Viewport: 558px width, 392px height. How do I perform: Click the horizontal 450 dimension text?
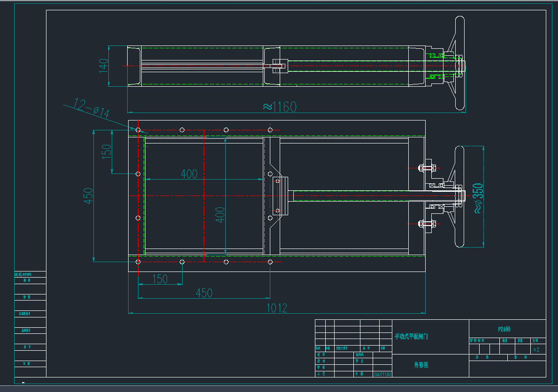pyautogui.click(x=204, y=293)
